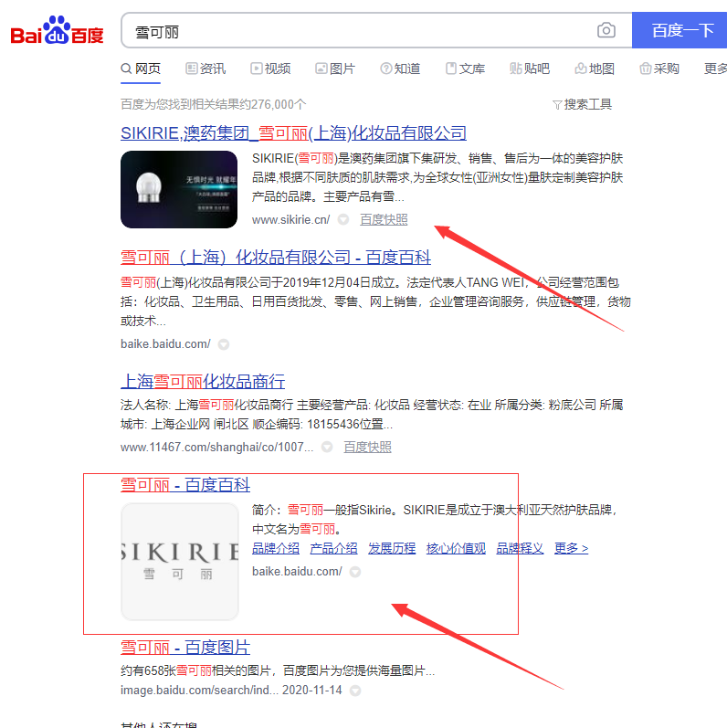
Task: Open 品牌介绍 sublink
Action: 276,548
